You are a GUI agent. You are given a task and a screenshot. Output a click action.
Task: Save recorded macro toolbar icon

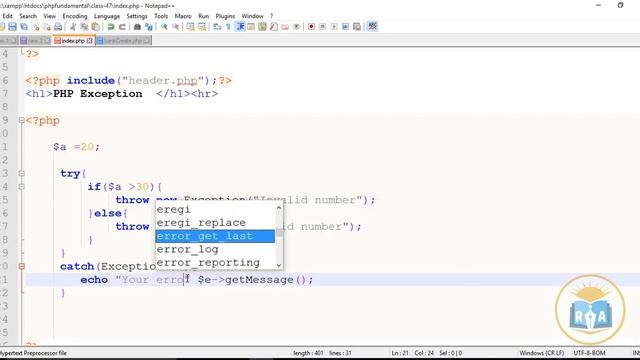pyautogui.click(x=357, y=27)
